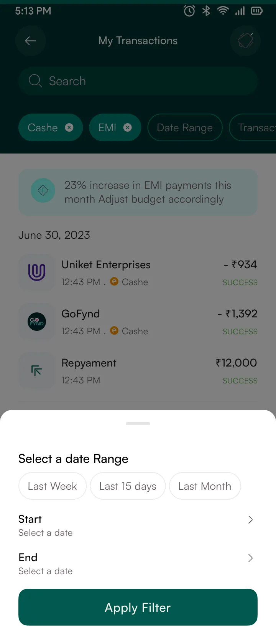Tap the back arrow icon

pos(31,41)
